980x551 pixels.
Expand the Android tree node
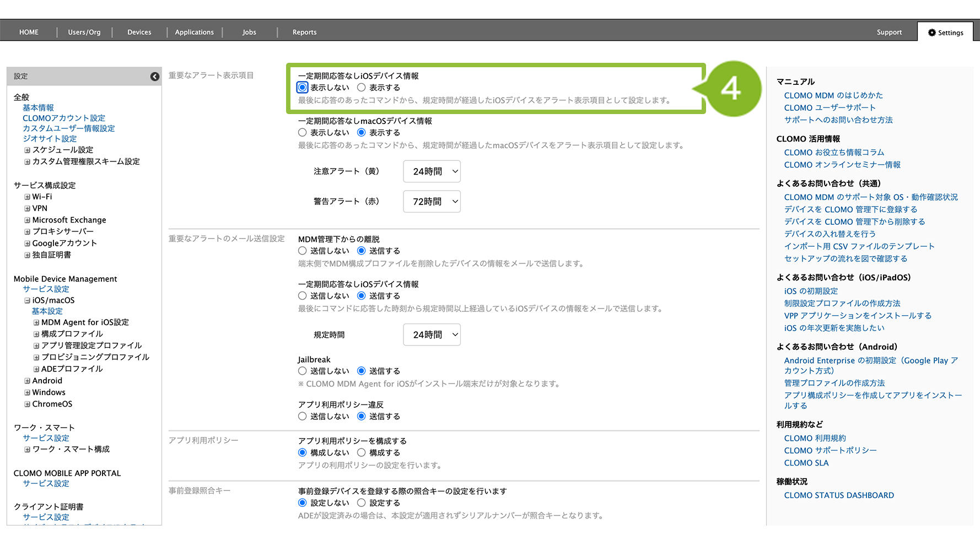pos(27,381)
